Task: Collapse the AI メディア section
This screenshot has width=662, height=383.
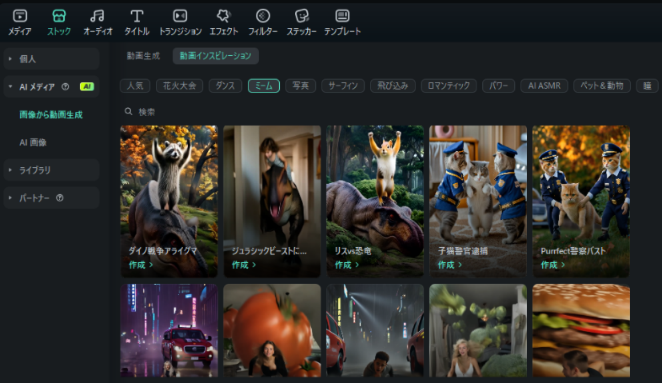Action: coord(52,87)
